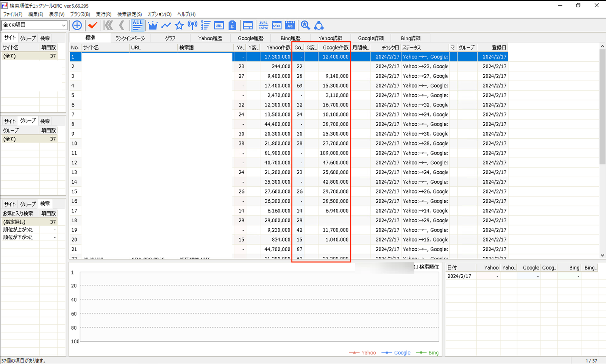Click the antenna broadcast icon
This screenshot has height=364, width=606.
pos(192,25)
